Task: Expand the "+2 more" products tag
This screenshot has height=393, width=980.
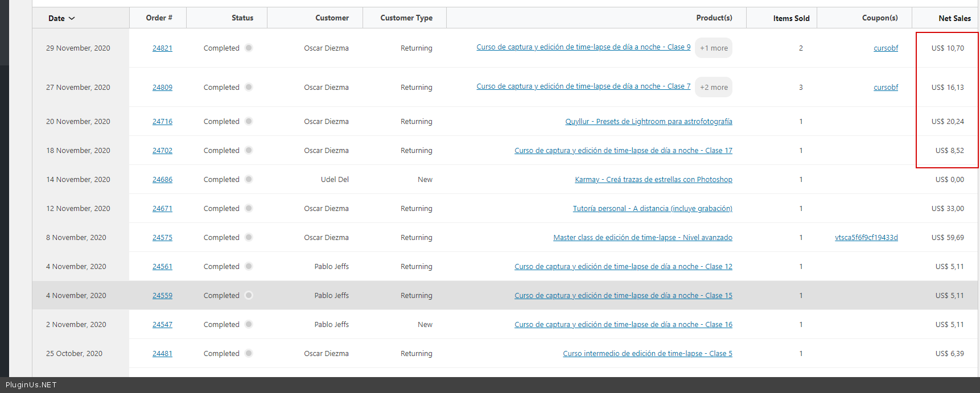Action: coord(714,87)
